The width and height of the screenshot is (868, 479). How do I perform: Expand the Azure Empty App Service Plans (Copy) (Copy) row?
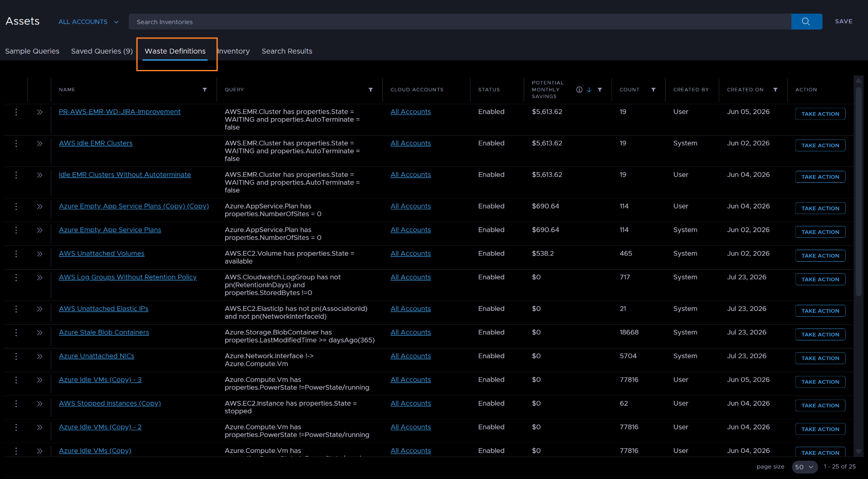coord(39,206)
